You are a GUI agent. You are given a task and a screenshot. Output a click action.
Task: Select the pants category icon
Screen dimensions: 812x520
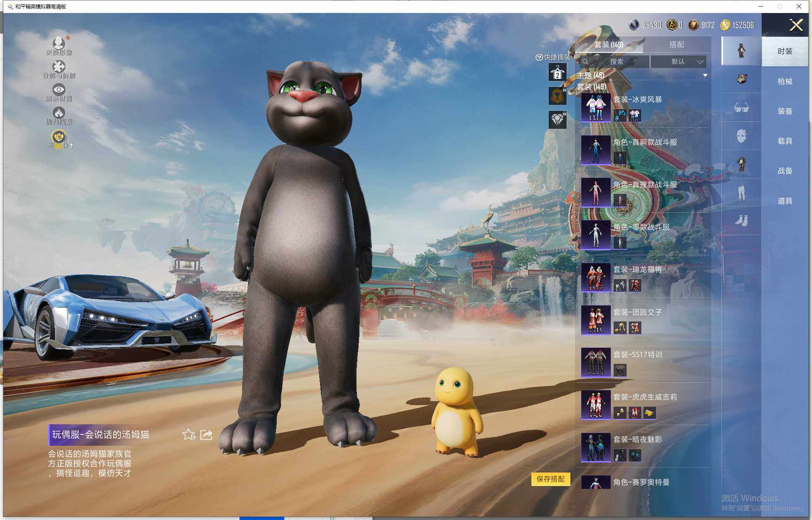741,192
